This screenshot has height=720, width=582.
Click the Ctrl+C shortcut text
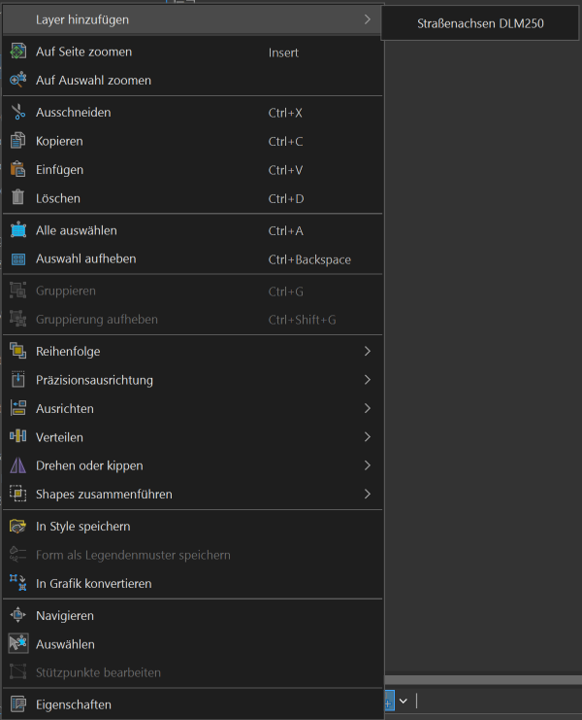(286, 141)
